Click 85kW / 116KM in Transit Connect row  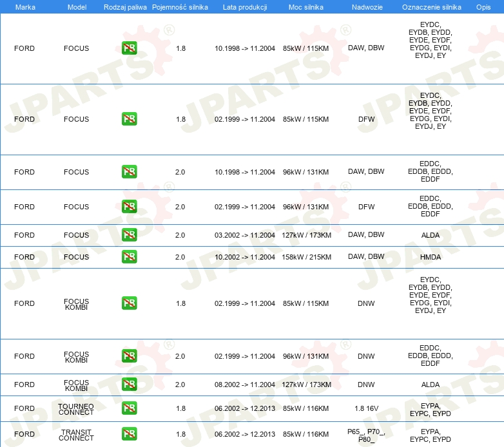305,434
